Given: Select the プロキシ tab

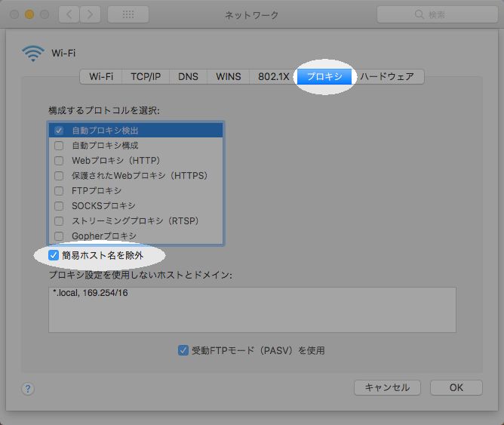Looking at the screenshot, I should click(324, 76).
